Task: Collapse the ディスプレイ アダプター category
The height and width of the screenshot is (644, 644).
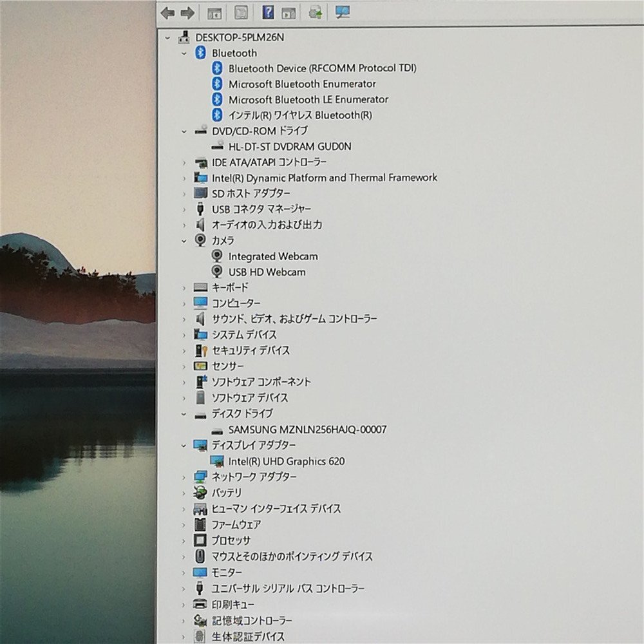Action: coord(184,446)
